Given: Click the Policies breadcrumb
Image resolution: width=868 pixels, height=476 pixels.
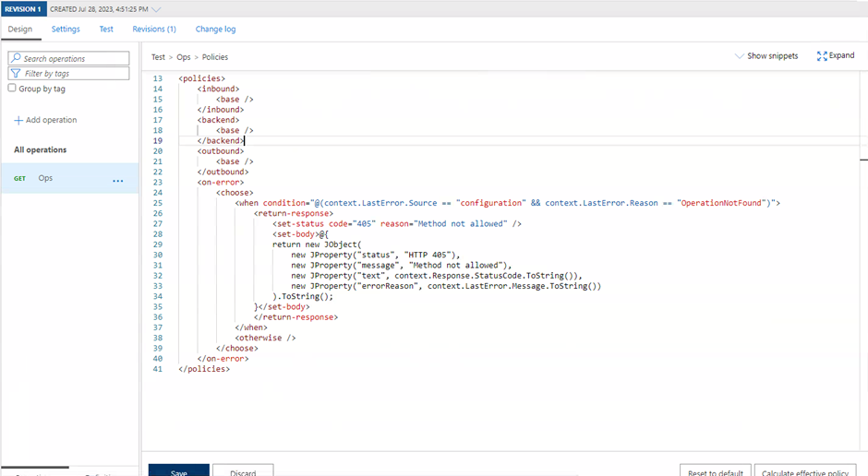Looking at the screenshot, I should click(x=215, y=57).
